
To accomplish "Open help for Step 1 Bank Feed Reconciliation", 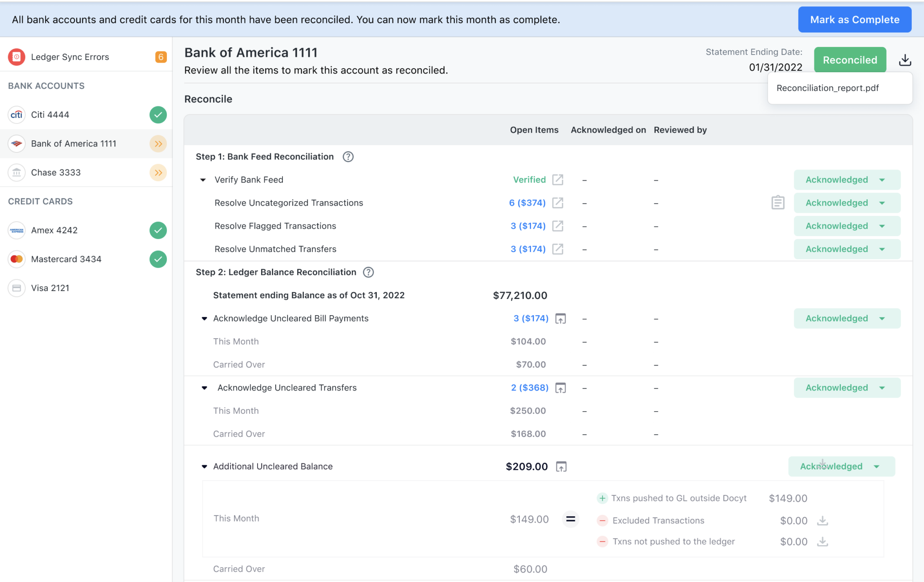I will click(348, 156).
